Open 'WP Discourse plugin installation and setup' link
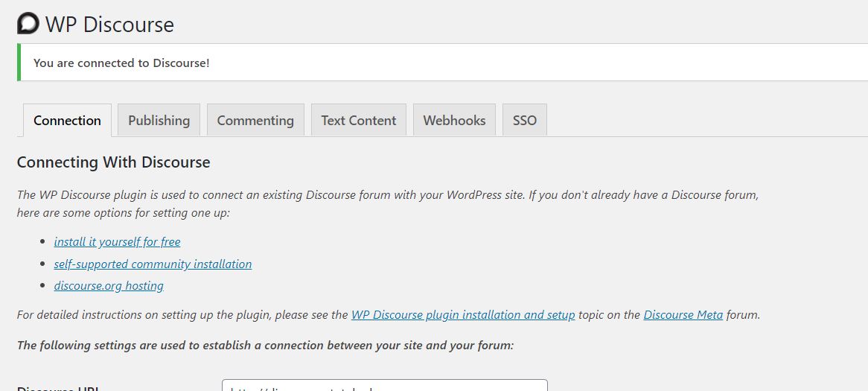Image resolution: width=868 pixels, height=391 pixels. [463, 315]
